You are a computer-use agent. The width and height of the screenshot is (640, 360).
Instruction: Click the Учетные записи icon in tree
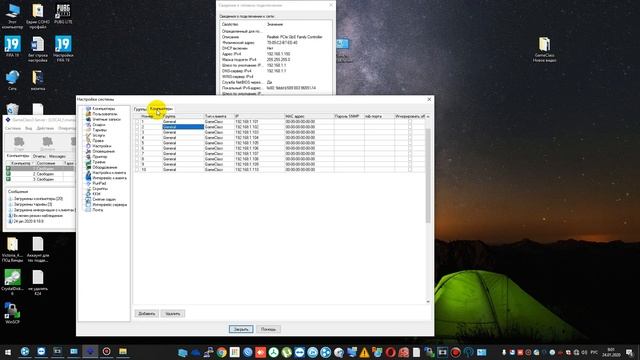tap(88, 120)
